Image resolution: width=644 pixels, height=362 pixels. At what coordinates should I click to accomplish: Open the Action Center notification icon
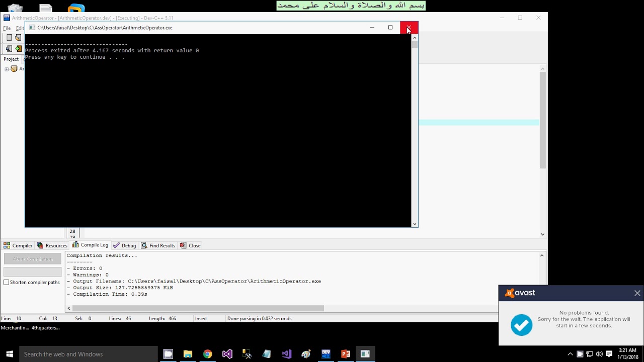point(609,354)
